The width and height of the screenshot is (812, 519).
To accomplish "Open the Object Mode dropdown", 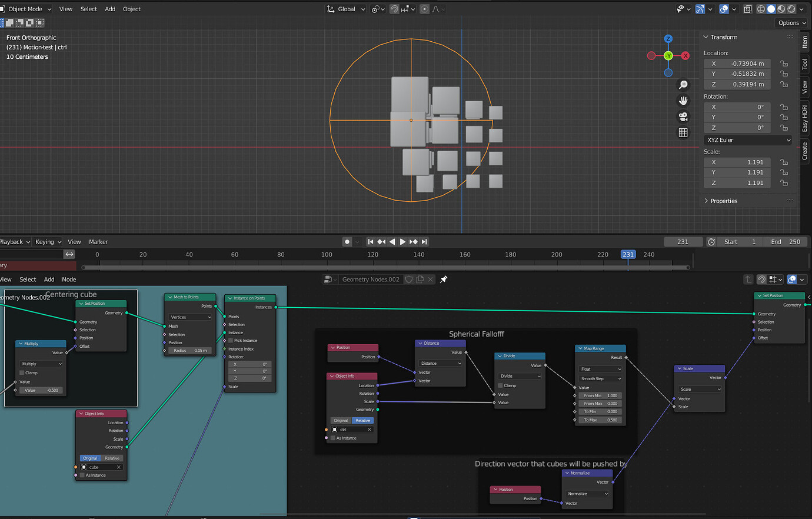I will pos(26,9).
